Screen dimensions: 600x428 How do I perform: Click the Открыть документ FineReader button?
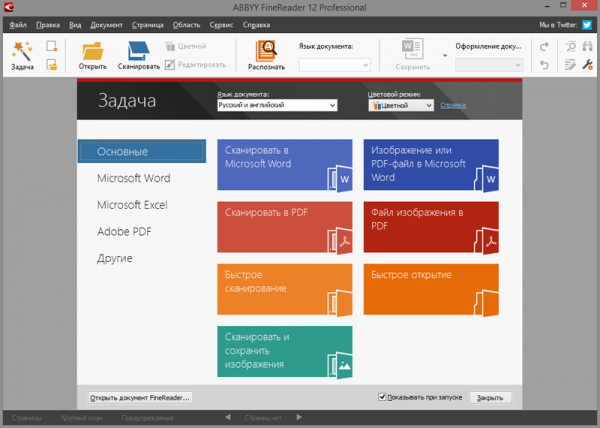(140, 397)
